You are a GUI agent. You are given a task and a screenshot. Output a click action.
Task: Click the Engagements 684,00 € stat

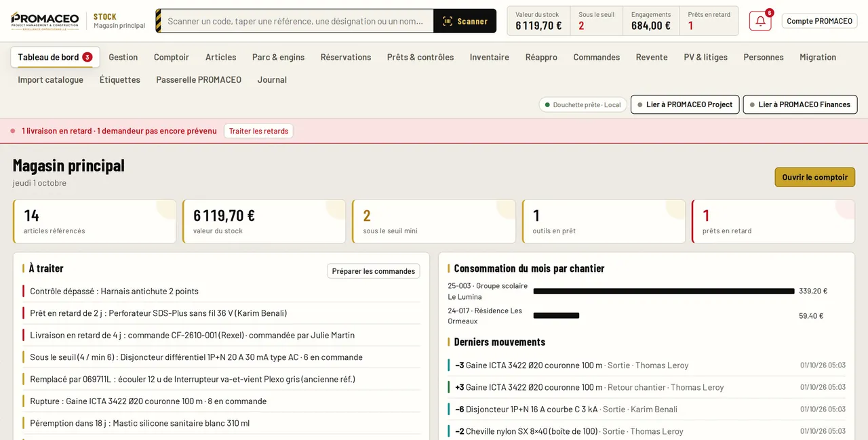pyautogui.click(x=651, y=21)
